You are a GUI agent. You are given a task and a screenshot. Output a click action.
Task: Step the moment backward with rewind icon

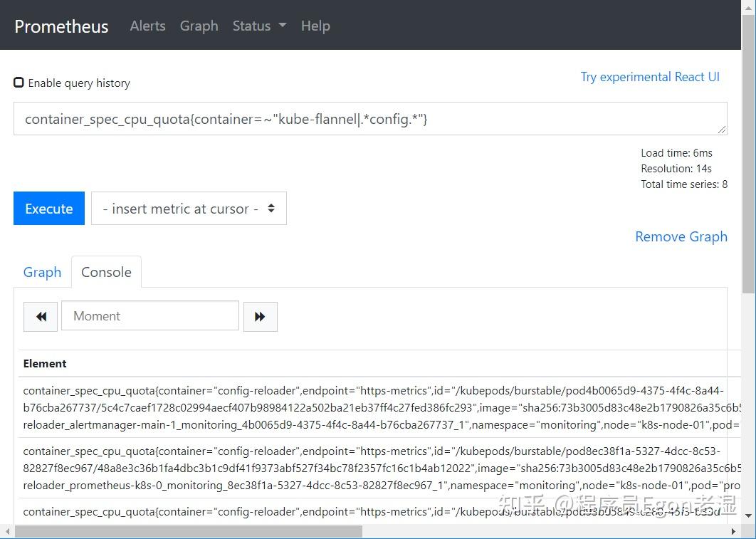click(x=41, y=316)
